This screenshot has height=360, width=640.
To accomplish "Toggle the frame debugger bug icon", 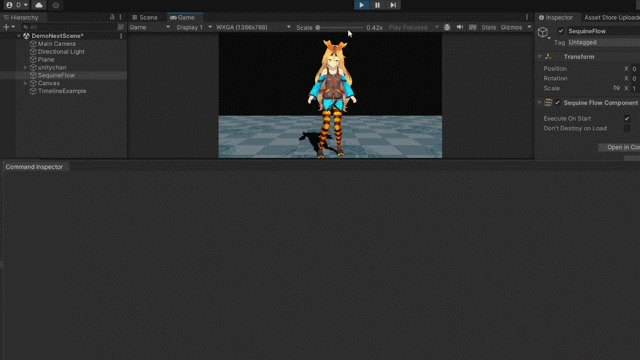I will (447, 27).
